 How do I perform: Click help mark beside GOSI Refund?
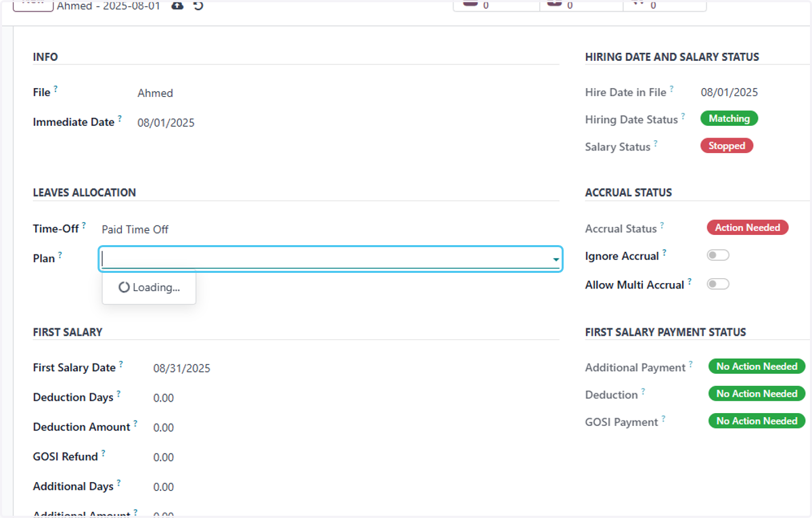coord(104,453)
